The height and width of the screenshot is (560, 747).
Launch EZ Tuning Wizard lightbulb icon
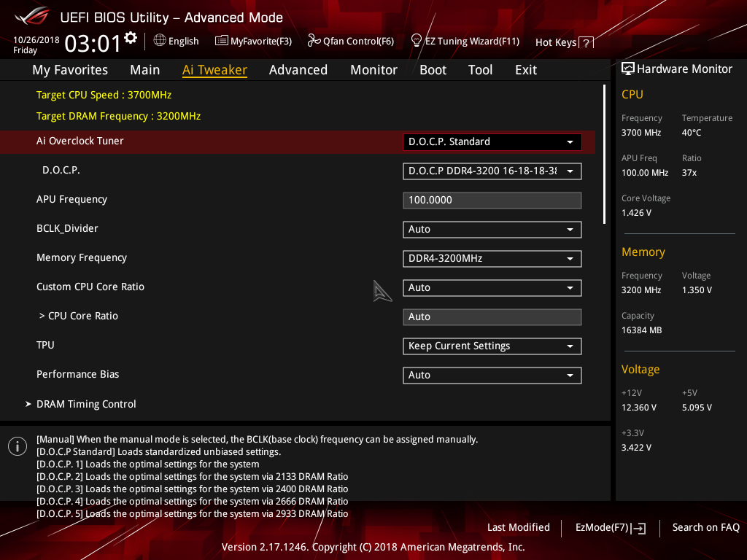coord(417,41)
